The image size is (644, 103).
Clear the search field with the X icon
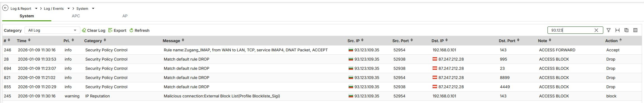pyautogui.click(x=596, y=30)
